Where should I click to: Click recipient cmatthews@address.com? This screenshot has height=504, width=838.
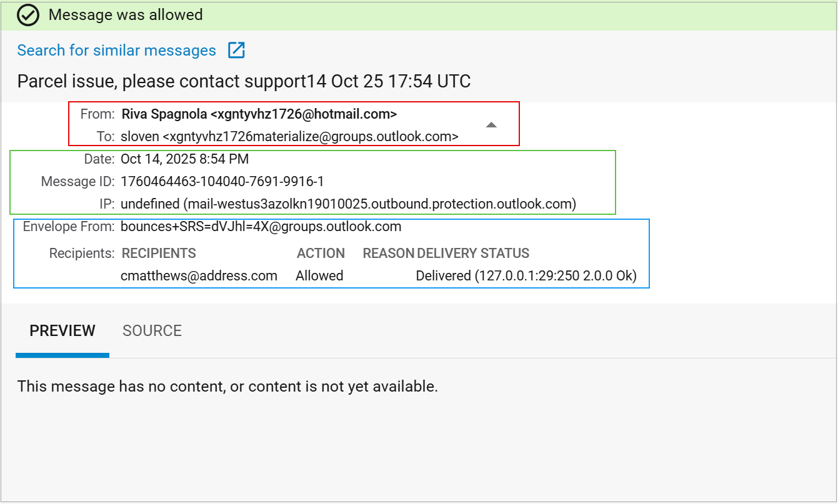click(x=199, y=275)
